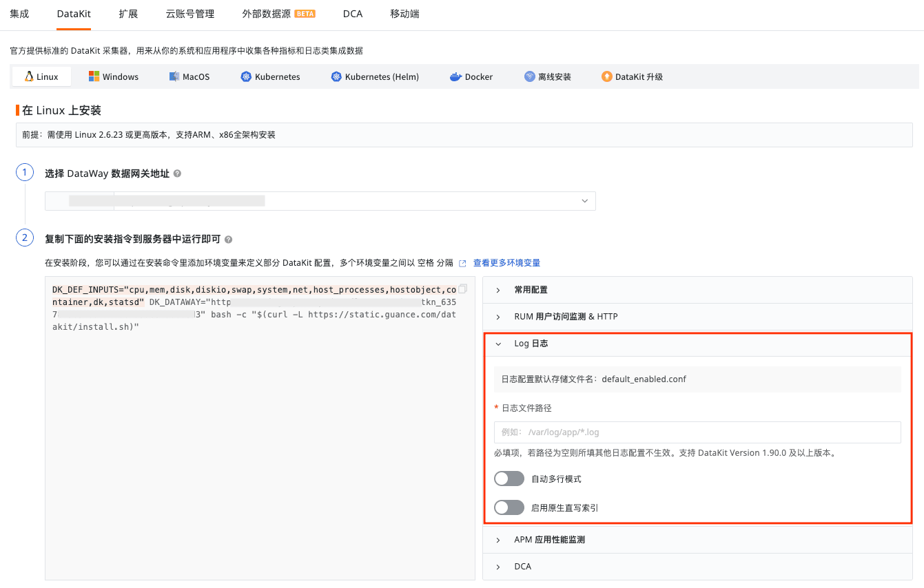This screenshot has width=924, height=588.
Task: Collapse the Log 日志 section
Action: pyautogui.click(x=698, y=344)
